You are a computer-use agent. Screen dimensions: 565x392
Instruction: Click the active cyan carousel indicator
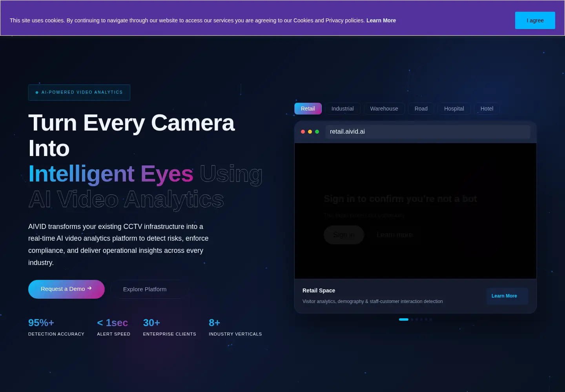404,319
